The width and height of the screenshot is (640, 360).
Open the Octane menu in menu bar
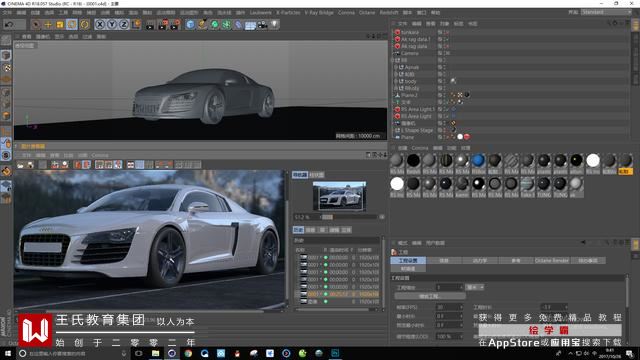pyautogui.click(x=367, y=13)
